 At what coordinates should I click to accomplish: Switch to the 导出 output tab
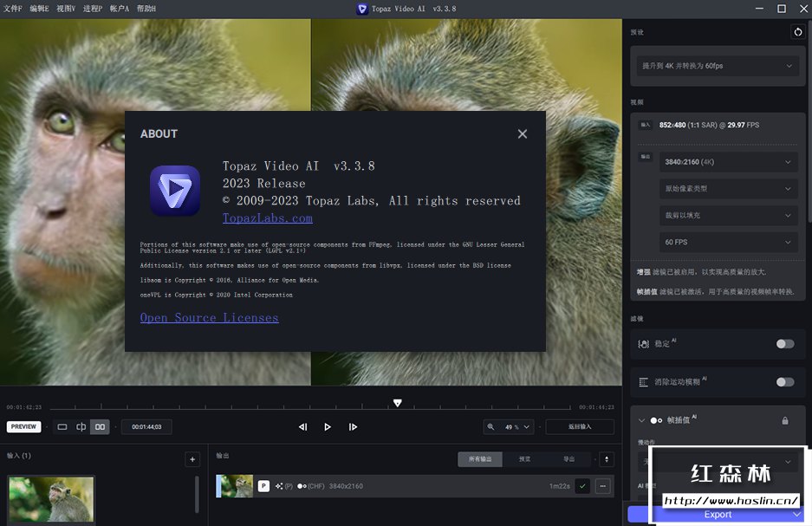[568, 459]
